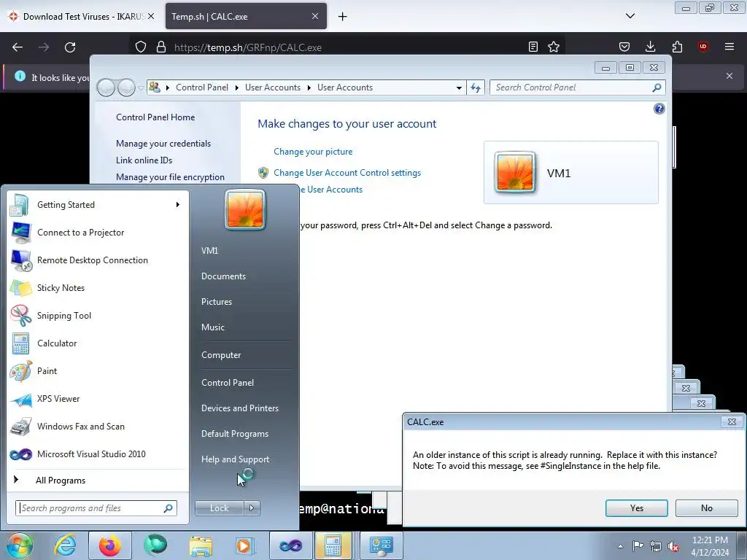Toggle Firefox reader view
747x560 pixels.
533,47
